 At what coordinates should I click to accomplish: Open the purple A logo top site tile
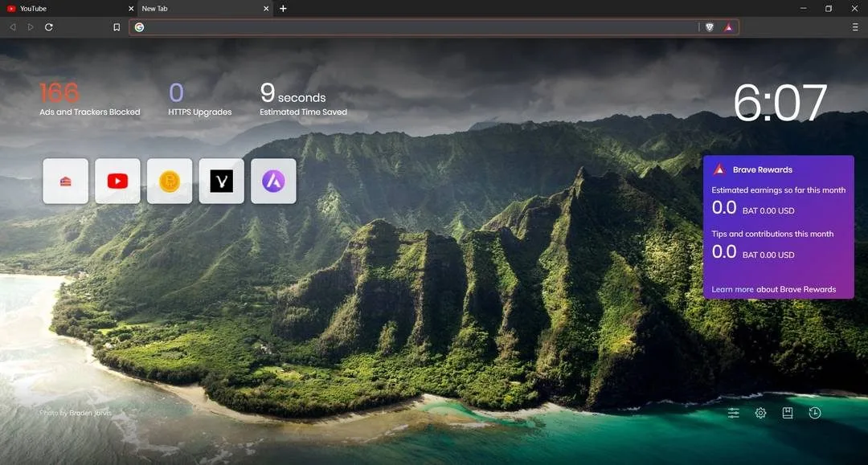pyautogui.click(x=273, y=181)
